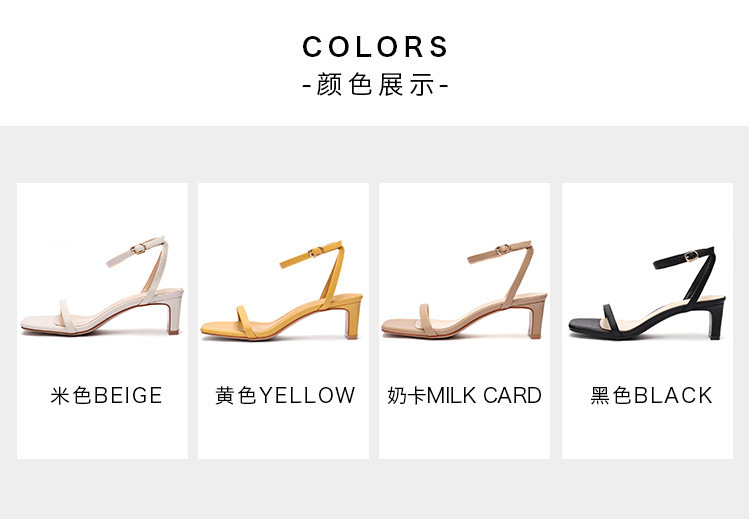Click the beige sandal's toe strap

point(64,317)
